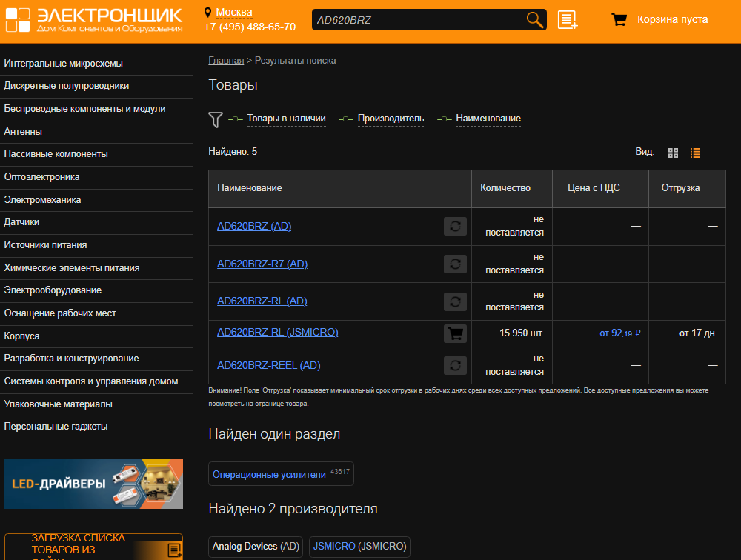This screenshot has width=741, height=560.
Task: Open AD620BRZ-RL (JSMICRO) product link
Action: [x=277, y=332]
